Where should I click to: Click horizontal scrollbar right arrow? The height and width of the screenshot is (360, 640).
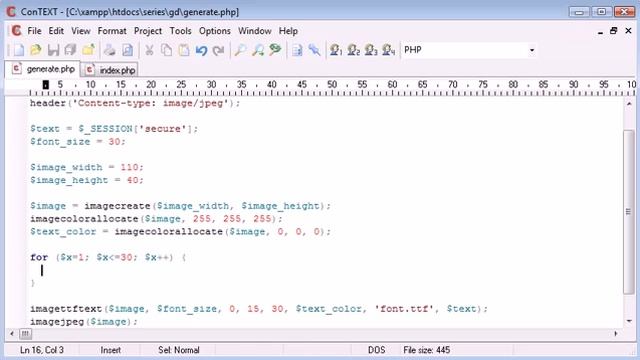pos(616,334)
